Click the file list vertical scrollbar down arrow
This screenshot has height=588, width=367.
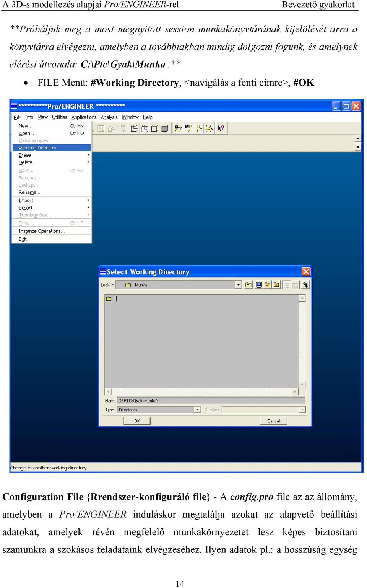pos(302,385)
